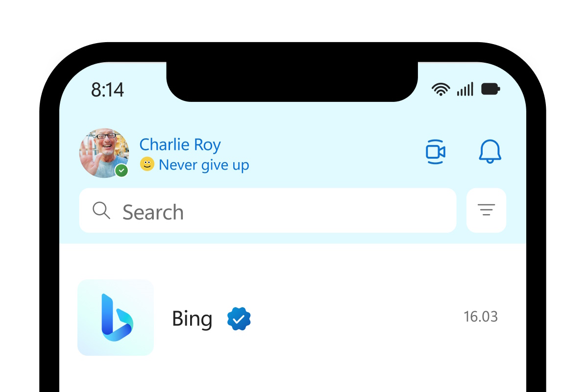Image resolution: width=588 pixels, height=392 pixels.
Task: Open notifications via the bell icon
Action: (x=490, y=152)
